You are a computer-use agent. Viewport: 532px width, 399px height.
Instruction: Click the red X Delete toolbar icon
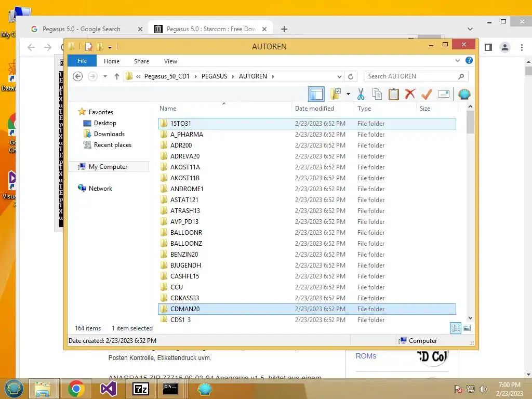[410, 94]
